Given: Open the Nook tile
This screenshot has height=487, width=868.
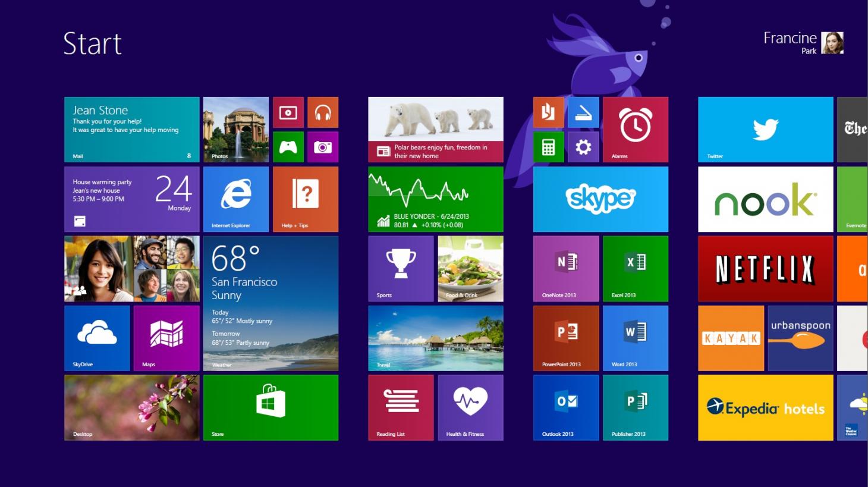Looking at the screenshot, I should [765, 199].
